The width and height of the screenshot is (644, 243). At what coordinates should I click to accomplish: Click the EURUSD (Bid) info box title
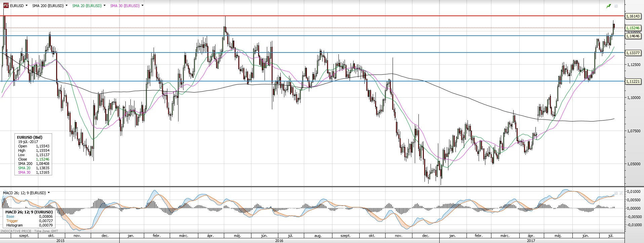click(x=30, y=137)
